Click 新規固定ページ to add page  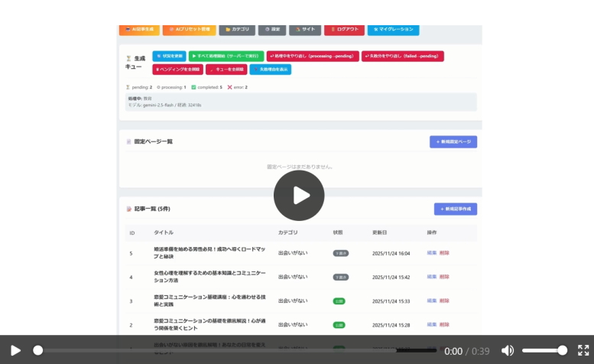[x=453, y=141]
